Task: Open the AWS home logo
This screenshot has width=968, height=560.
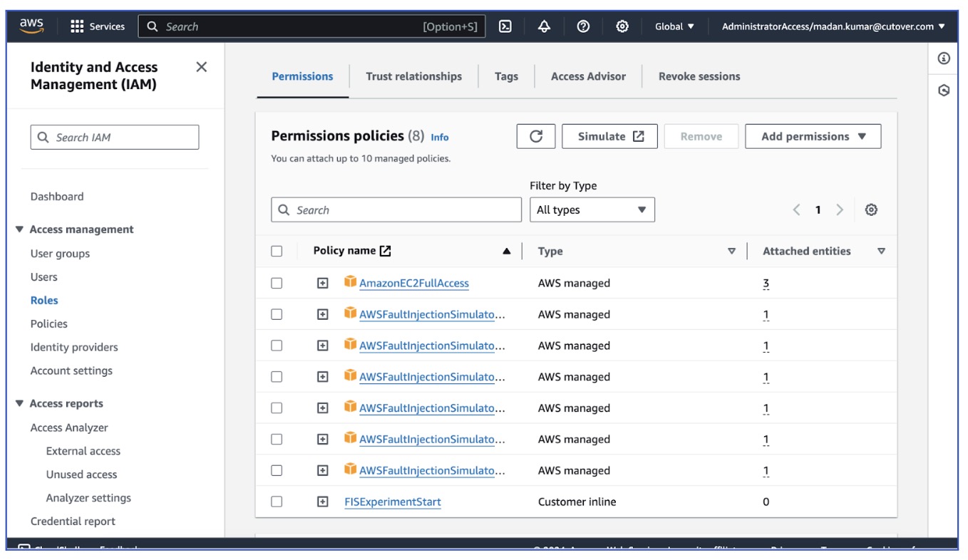Action: 31,26
